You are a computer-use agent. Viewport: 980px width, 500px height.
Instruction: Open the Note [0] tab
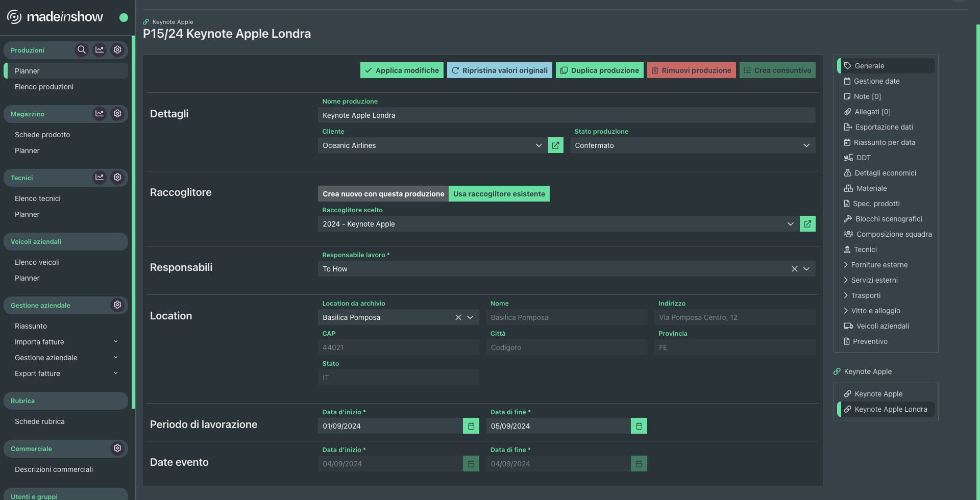(886, 96)
